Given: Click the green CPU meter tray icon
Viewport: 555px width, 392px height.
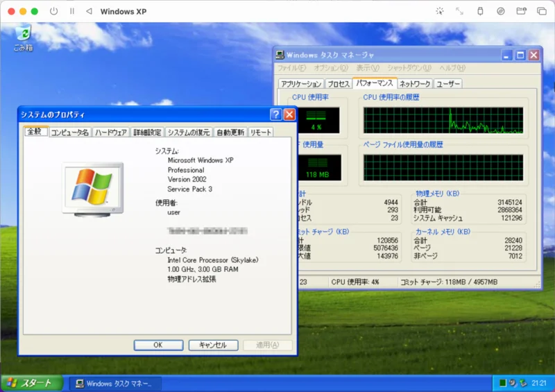Looking at the screenshot, I should (502, 383).
